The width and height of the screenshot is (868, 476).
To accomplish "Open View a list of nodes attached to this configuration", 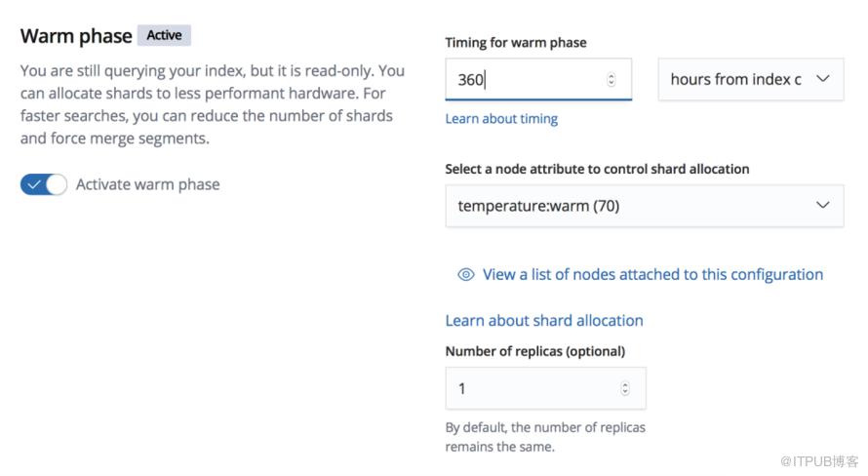I will click(x=652, y=274).
